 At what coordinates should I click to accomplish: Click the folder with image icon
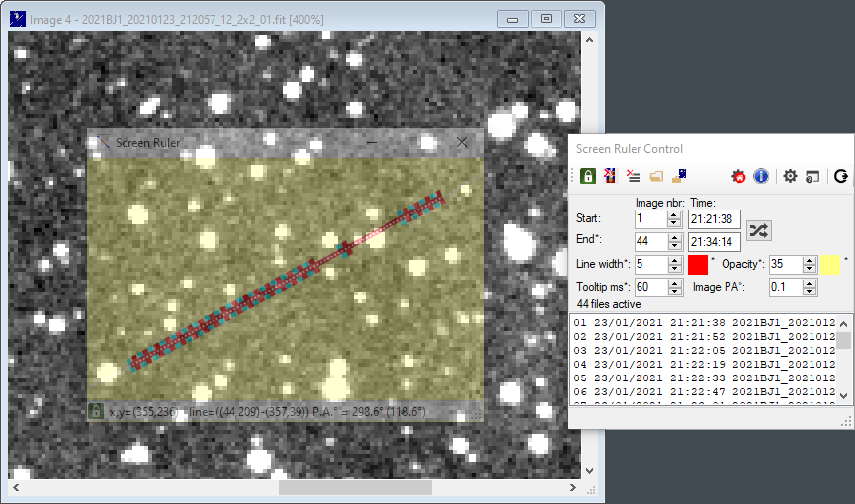tap(678, 176)
